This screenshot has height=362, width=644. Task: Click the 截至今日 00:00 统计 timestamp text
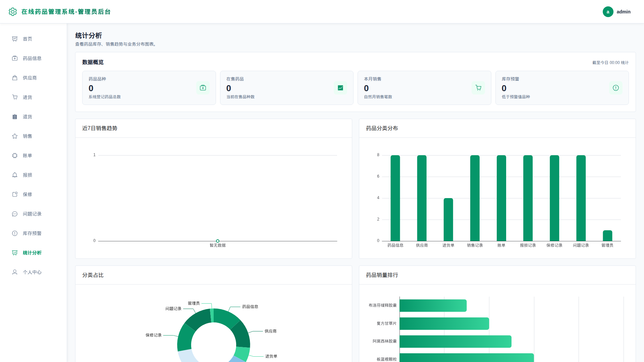[610, 63]
